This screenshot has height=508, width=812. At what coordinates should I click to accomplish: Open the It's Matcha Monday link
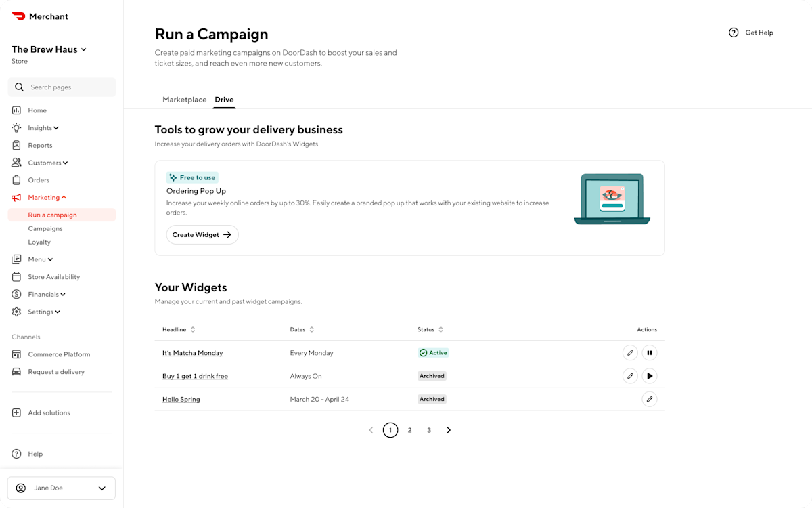[192, 353]
